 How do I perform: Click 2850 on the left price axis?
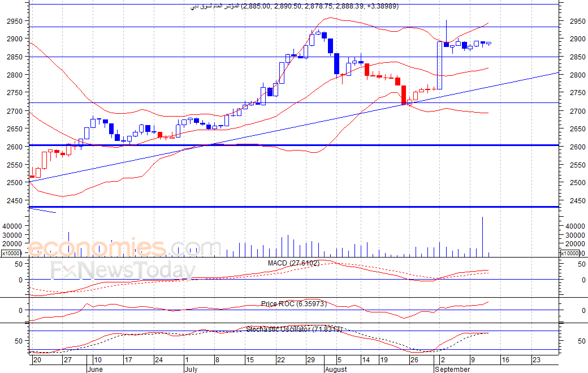15,57
